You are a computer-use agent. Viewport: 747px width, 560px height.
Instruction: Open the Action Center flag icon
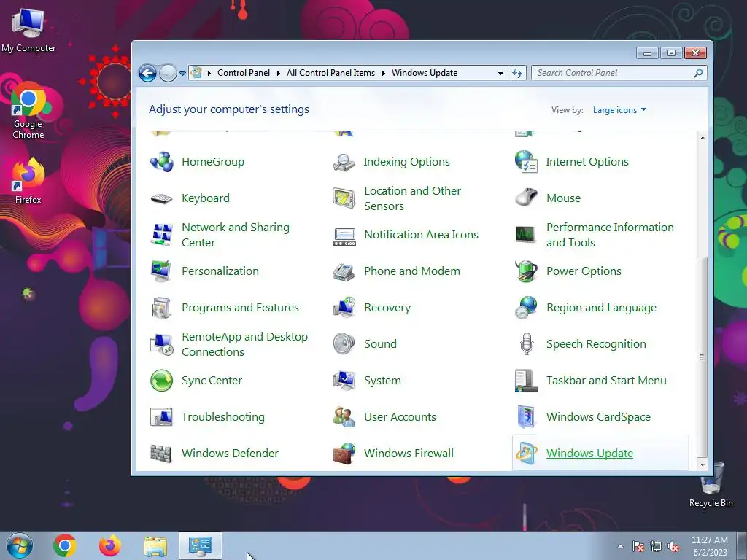coord(638,546)
